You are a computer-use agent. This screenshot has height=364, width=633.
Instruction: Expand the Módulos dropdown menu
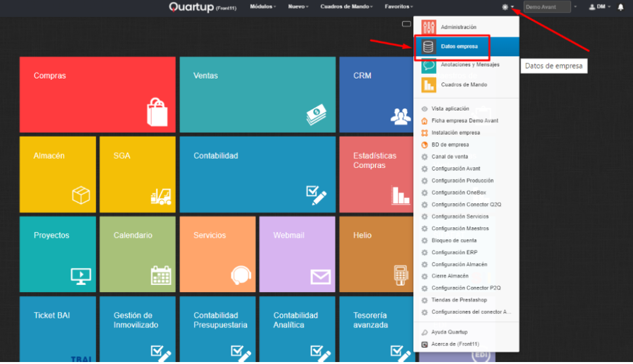263,7
